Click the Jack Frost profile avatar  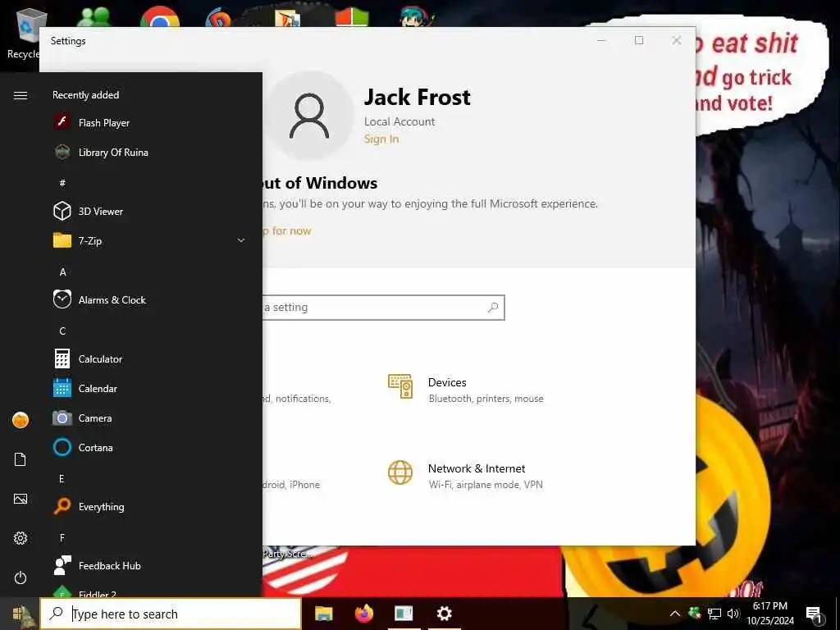(x=309, y=116)
